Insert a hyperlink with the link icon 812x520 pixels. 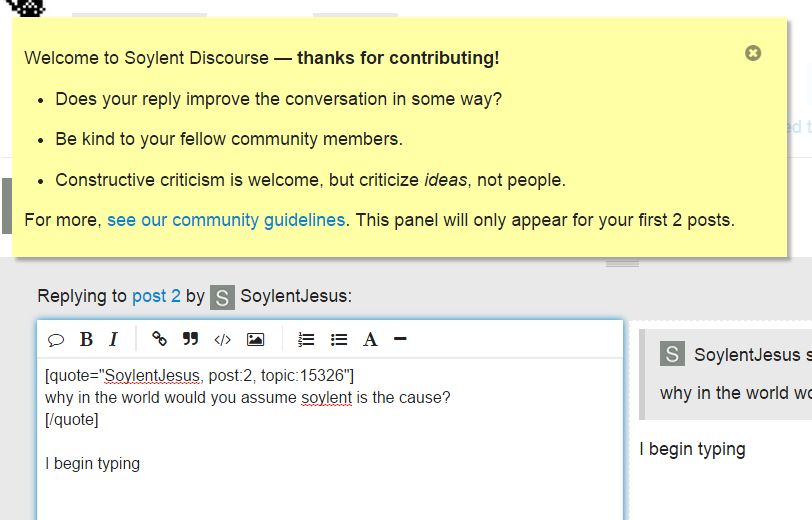coord(159,339)
